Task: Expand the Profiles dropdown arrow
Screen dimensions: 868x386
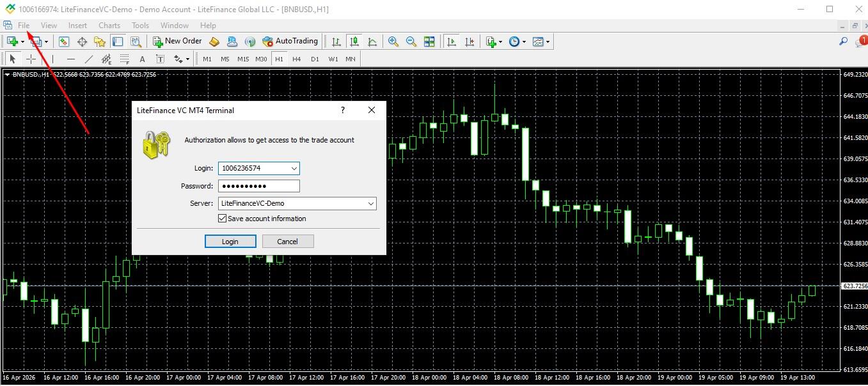Action: pos(46,42)
